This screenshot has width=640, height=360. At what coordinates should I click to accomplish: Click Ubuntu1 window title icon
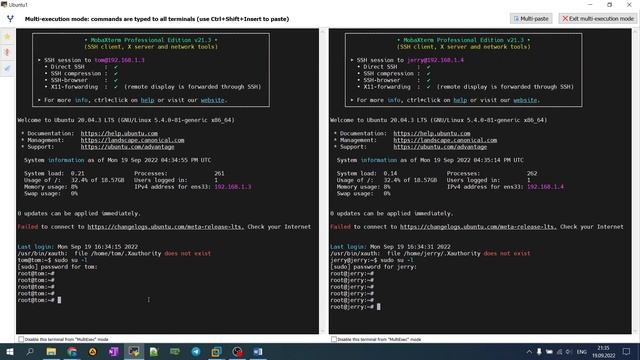[4, 4]
